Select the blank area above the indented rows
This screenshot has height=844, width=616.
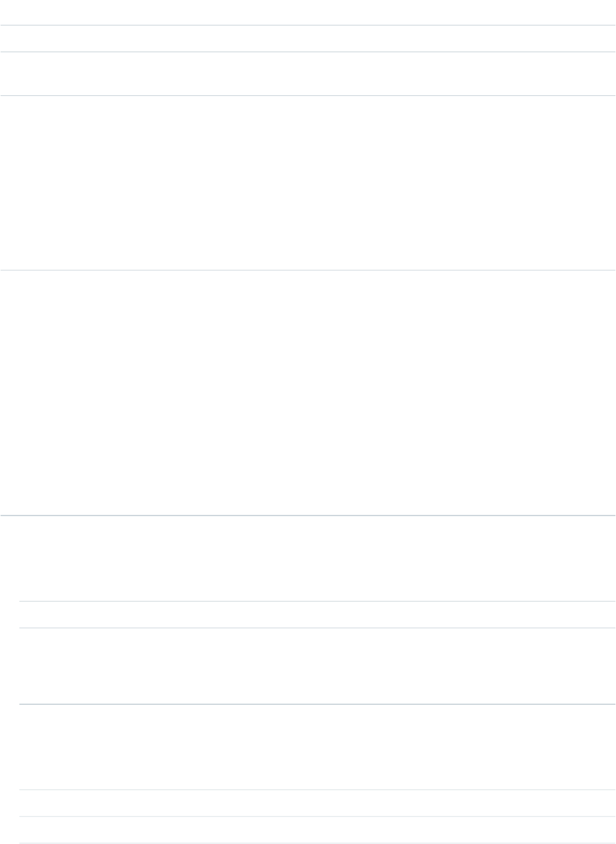(x=308, y=558)
